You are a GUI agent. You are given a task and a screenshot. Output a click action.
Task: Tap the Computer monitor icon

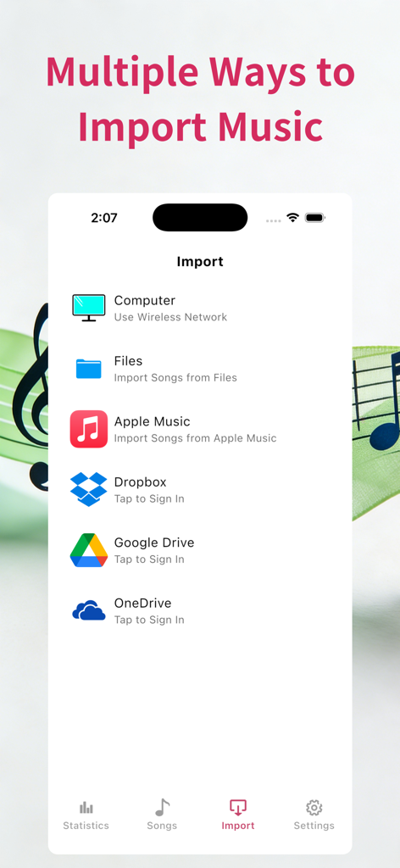[88, 308]
